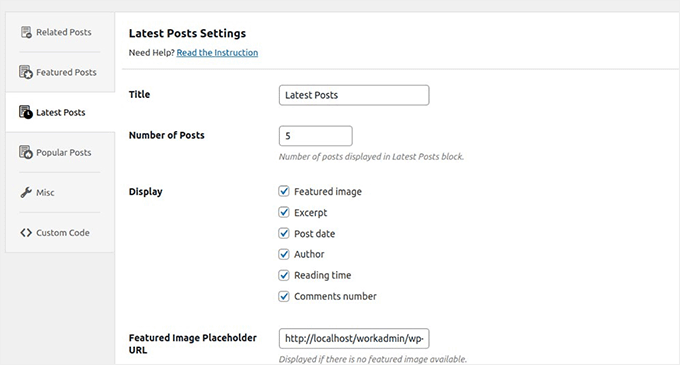The height and width of the screenshot is (365, 680).
Task: Focus the Title input field
Action: coord(354,95)
